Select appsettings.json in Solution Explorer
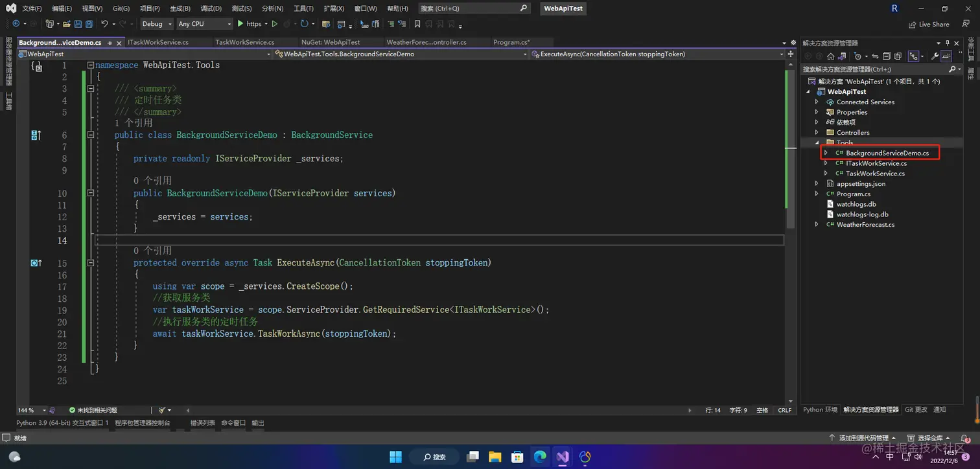Image resolution: width=980 pixels, height=469 pixels. [x=861, y=184]
